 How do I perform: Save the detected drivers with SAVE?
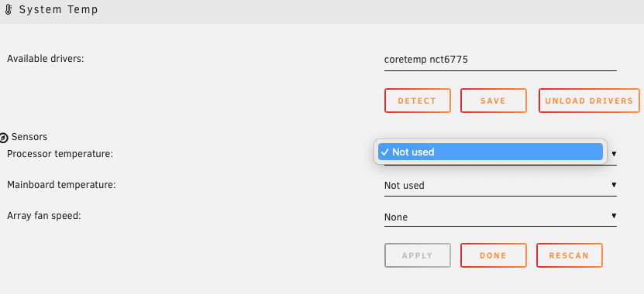tap(493, 101)
